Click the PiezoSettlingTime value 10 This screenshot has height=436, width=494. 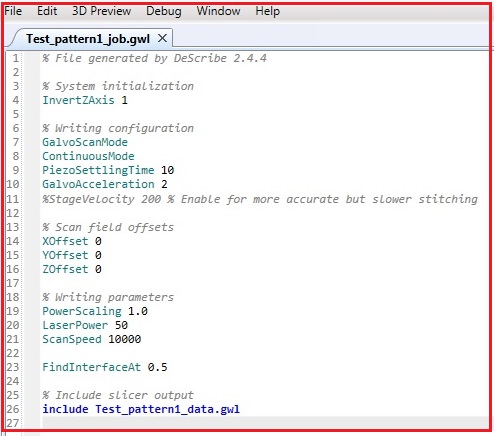tap(168, 170)
